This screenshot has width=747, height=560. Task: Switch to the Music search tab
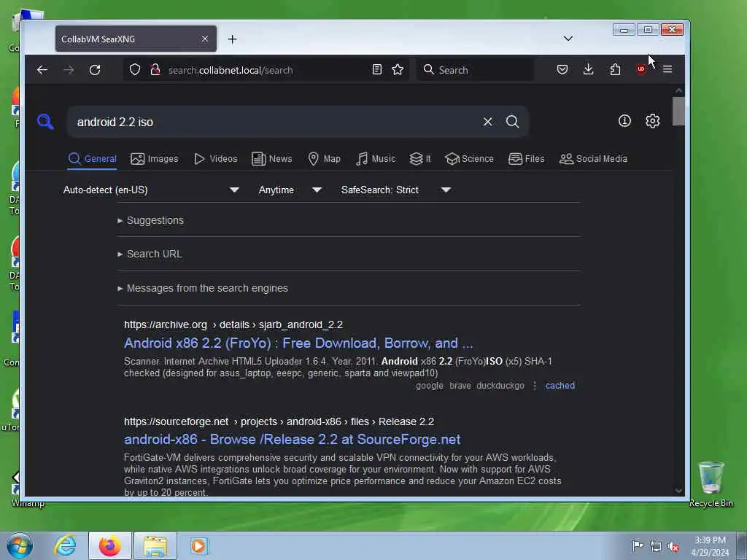click(376, 159)
